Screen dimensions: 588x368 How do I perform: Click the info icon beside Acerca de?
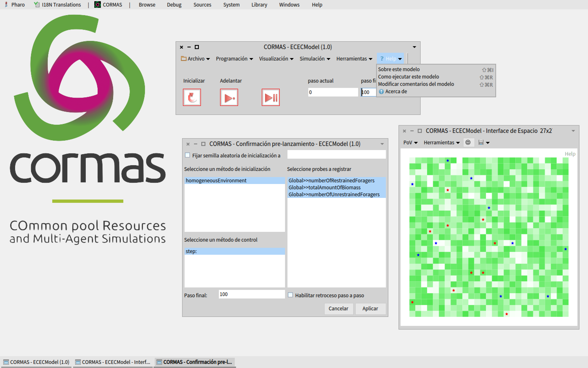pos(381,92)
